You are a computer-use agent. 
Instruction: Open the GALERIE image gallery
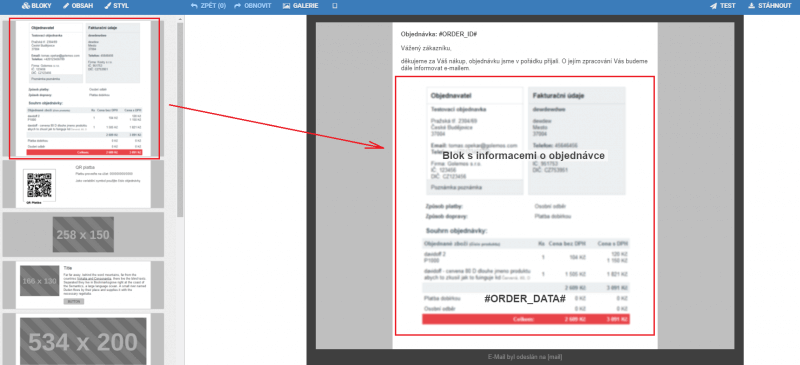coord(301,6)
